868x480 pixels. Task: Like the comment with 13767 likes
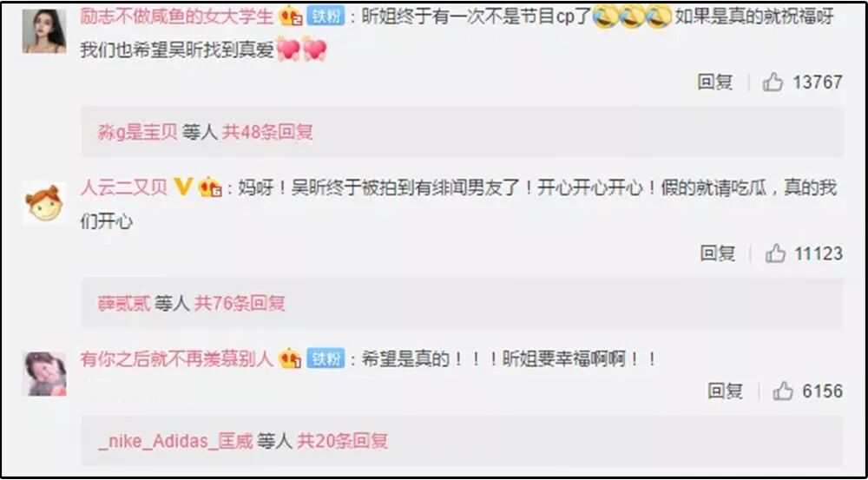(x=773, y=82)
